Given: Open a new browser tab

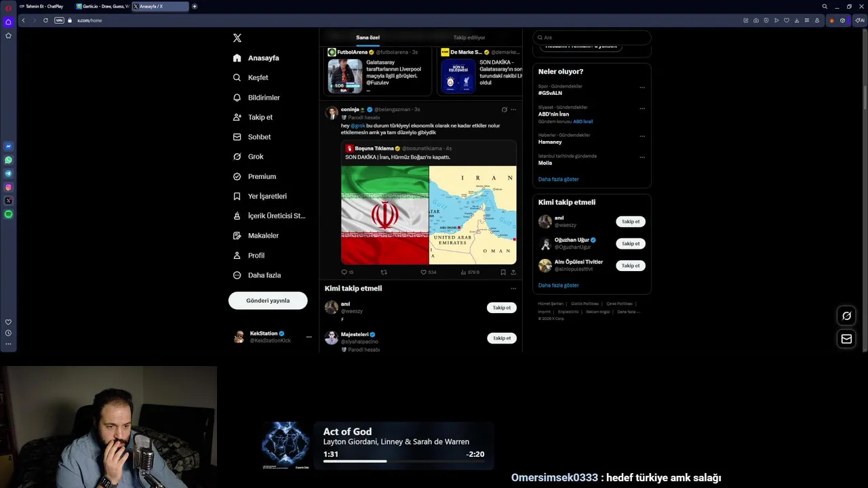Looking at the screenshot, I should pyautogui.click(x=195, y=6).
